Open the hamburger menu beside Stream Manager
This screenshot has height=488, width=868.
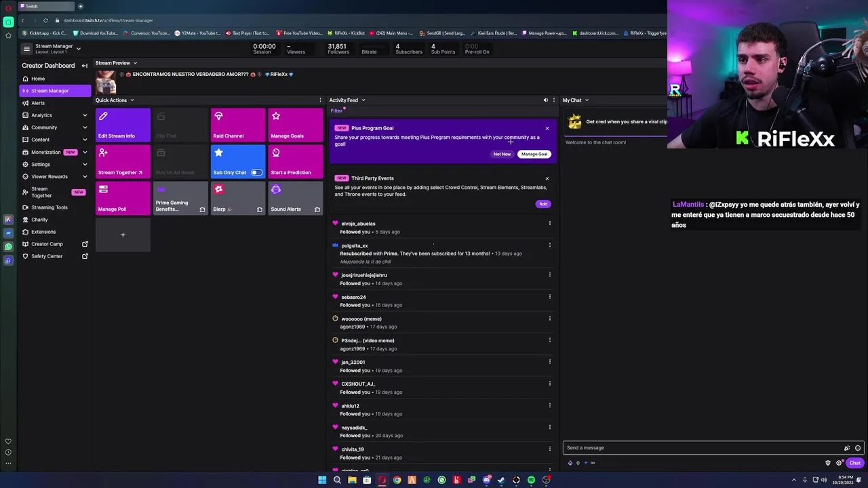click(26, 49)
